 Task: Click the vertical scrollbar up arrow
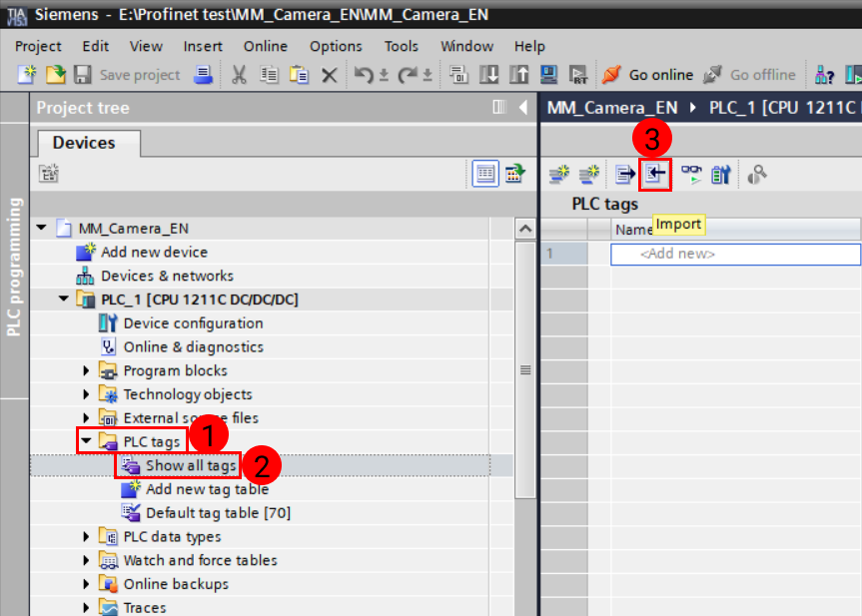[525, 227]
